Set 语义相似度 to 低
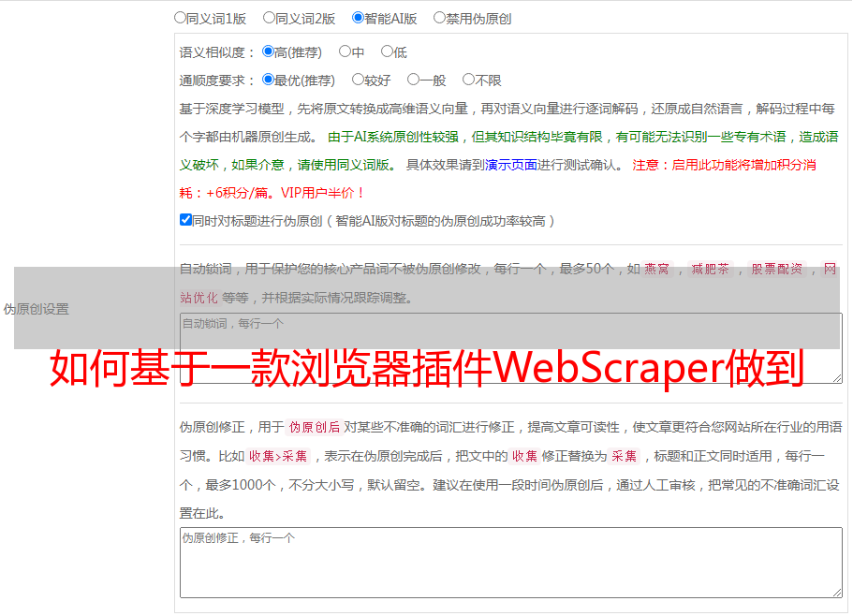This screenshot has height=616, width=853. (387, 51)
